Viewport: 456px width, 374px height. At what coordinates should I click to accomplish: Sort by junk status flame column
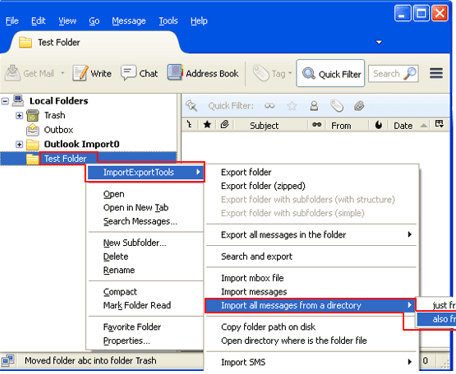pos(379,125)
